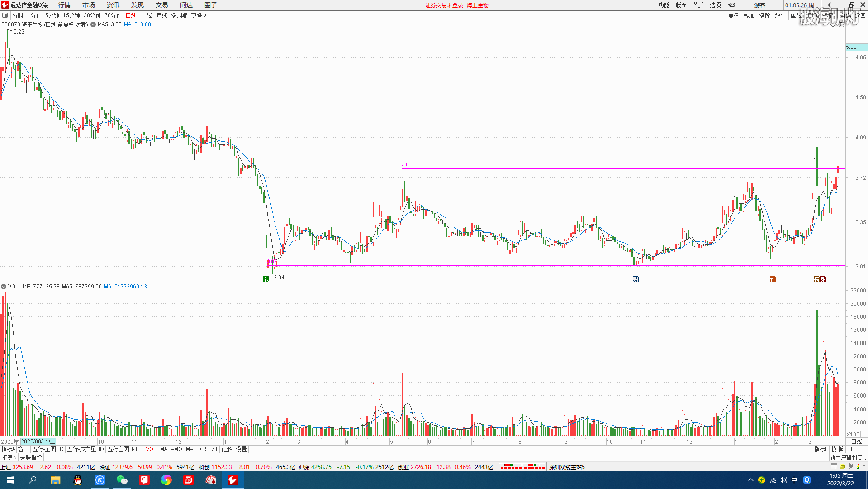Viewport: 868px width, 489px height.
Task: Open the 通达信 app icon in taskbar
Action: pyautogui.click(x=233, y=480)
